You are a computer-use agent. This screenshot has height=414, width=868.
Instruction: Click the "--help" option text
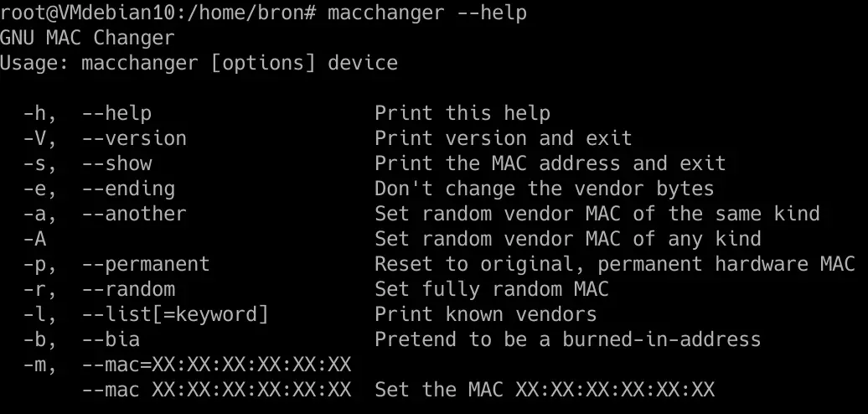click(x=116, y=113)
